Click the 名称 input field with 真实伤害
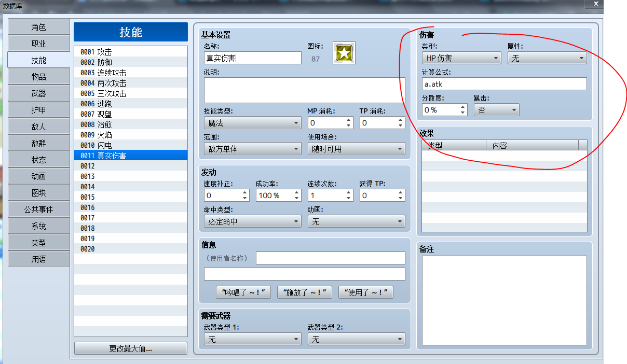 252,58
